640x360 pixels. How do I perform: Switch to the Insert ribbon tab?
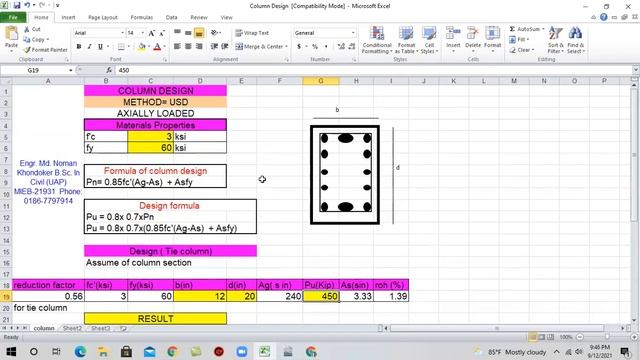tap(68, 18)
